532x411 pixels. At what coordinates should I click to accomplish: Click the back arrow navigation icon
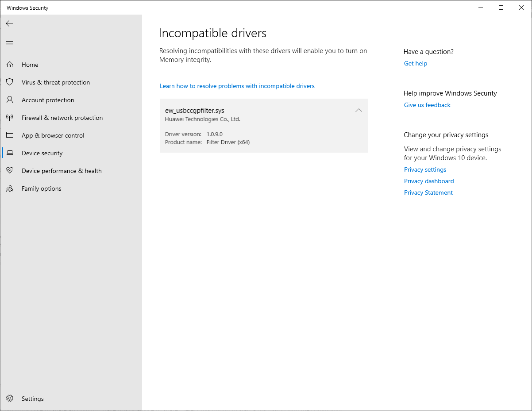click(9, 23)
